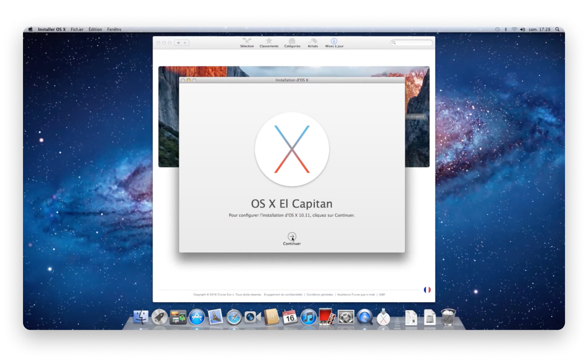Open System Preferences gear icon

click(346, 317)
